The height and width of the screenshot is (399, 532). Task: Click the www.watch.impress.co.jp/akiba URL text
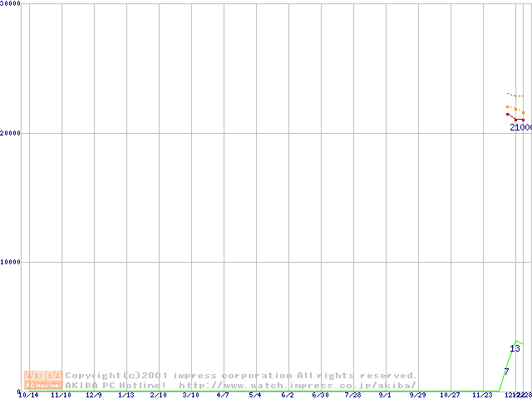[298, 385]
